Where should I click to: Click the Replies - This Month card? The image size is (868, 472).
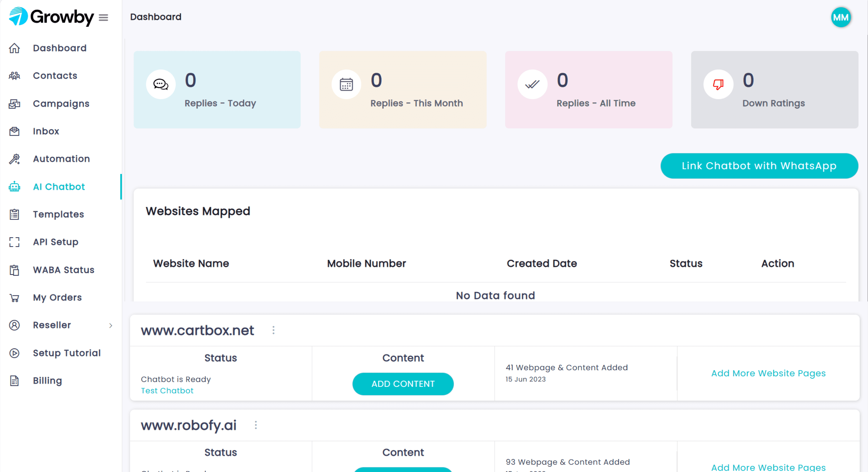pyautogui.click(x=403, y=90)
